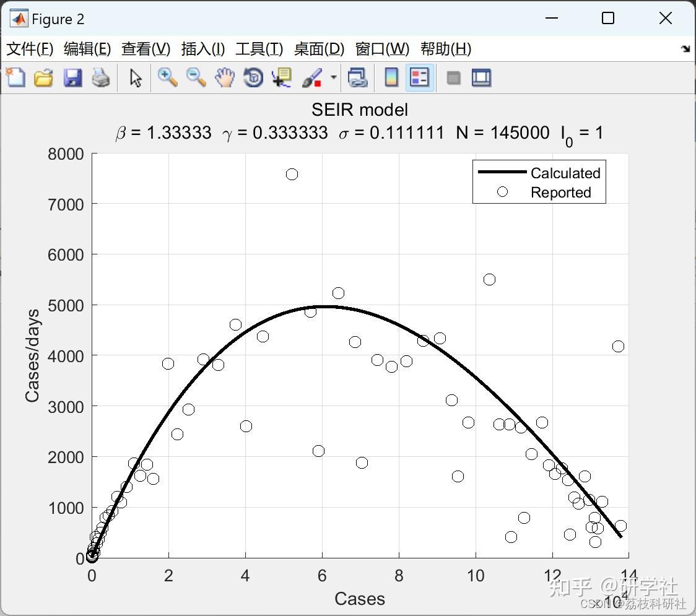Open a file with the folder icon
The width and height of the screenshot is (696, 616).
(43, 77)
